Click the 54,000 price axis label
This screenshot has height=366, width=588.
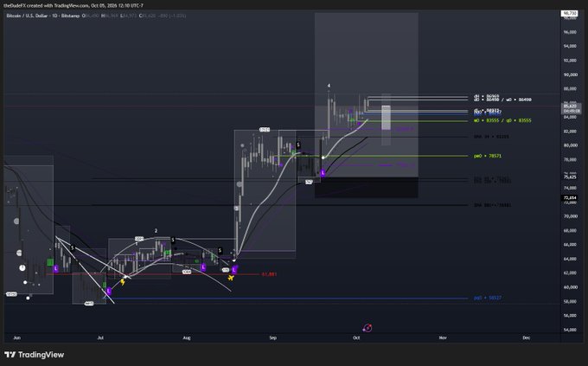click(570, 330)
